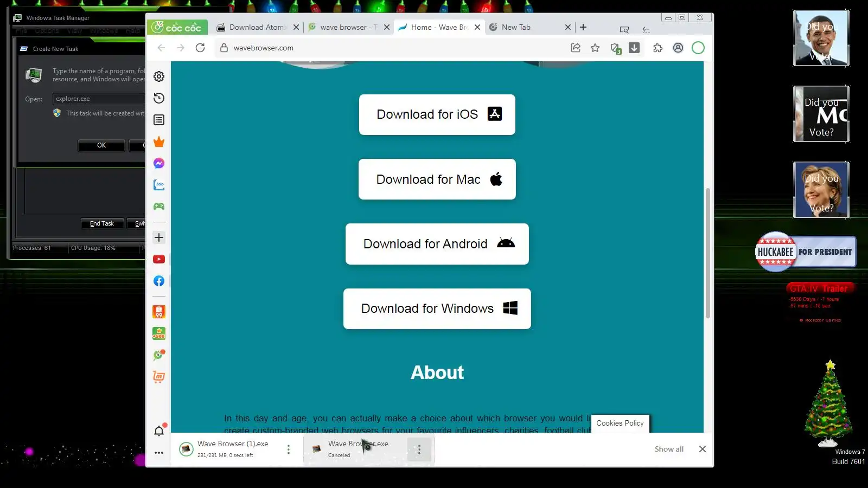
Task: Click Download for Mac button
Action: tap(437, 179)
